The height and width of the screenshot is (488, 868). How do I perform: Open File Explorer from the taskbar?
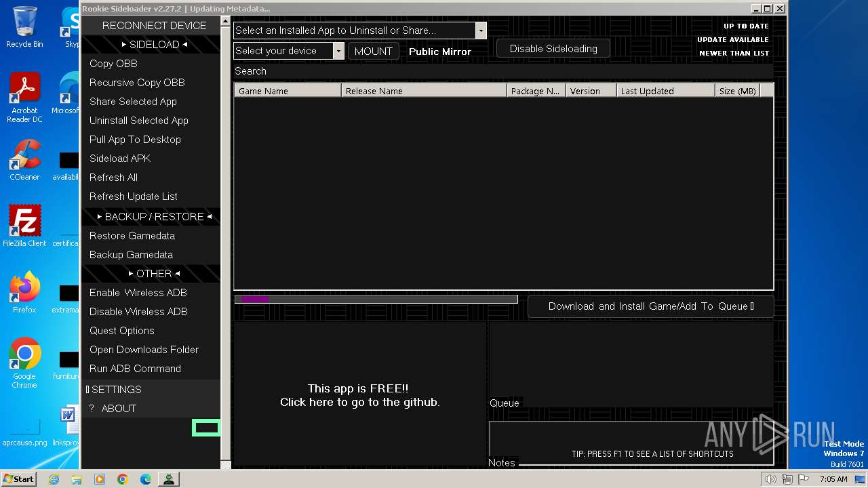point(77,479)
